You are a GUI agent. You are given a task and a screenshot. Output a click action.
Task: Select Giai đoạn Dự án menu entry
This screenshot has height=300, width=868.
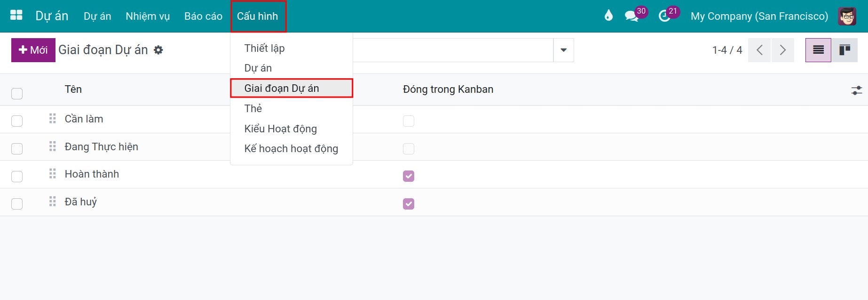coord(292,88)
